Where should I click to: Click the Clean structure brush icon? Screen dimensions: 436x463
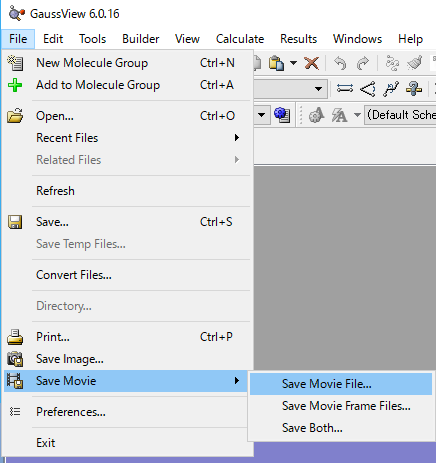pos(415,63)
